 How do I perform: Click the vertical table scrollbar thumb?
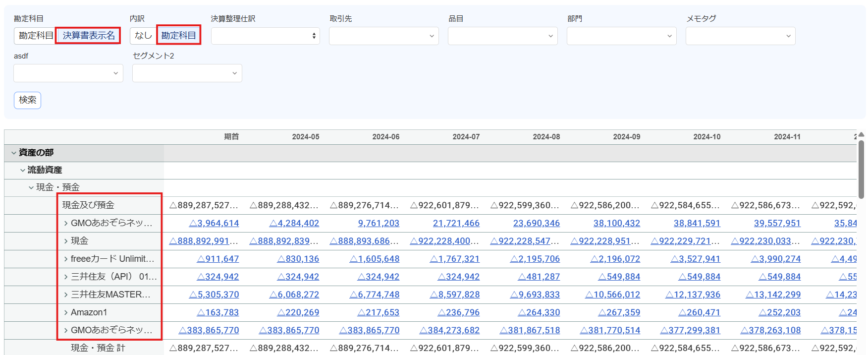[861, 169]
